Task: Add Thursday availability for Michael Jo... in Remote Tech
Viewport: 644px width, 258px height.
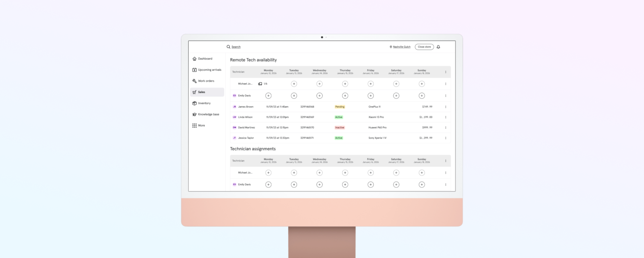Action: (345, 84)
